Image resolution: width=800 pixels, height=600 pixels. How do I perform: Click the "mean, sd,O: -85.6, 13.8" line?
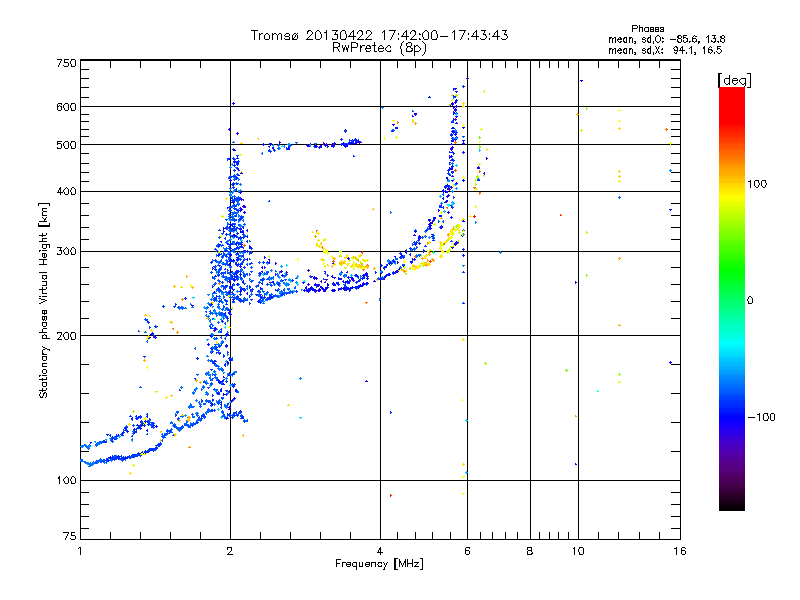pos(666,39)
